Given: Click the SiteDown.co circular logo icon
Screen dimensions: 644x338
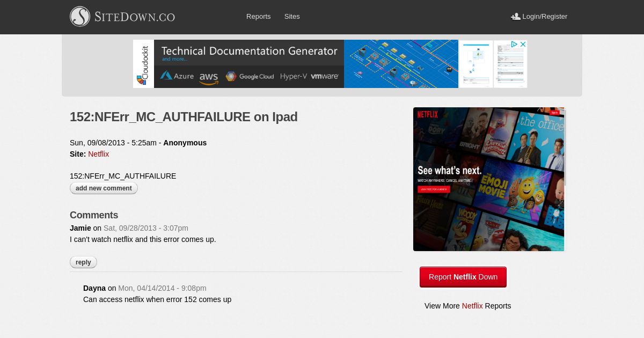Looking at the screenshot, I should [80, 17].
